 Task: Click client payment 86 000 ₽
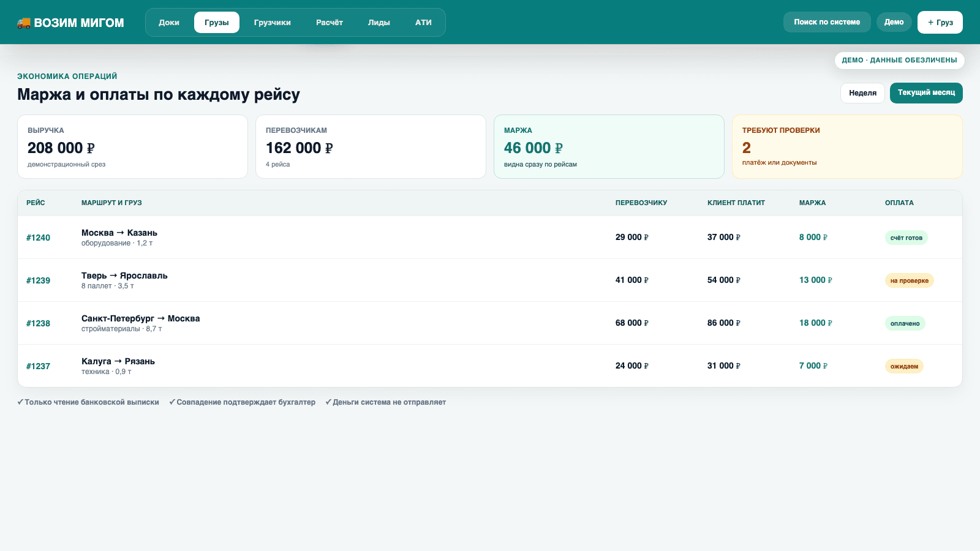(724, 323)
